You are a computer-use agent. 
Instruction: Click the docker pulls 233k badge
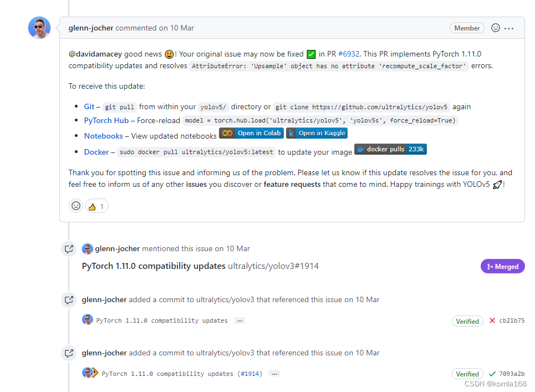(x=390, y=149)
